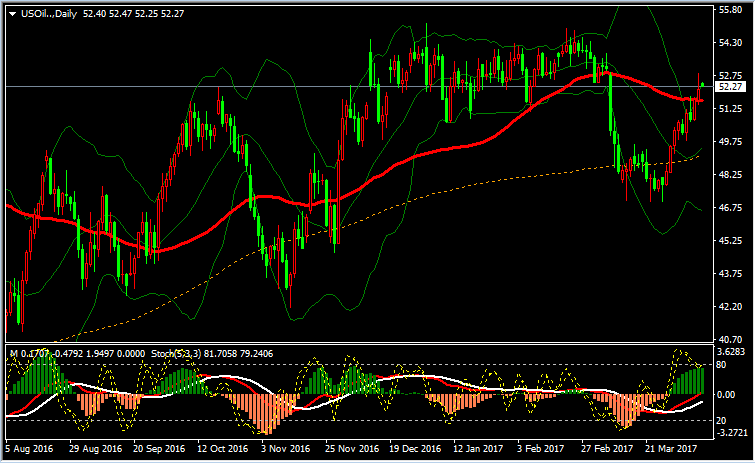Click the 20 Sep 2016 date label
This screenshot has width=755, height=463.
pos(159,449)
